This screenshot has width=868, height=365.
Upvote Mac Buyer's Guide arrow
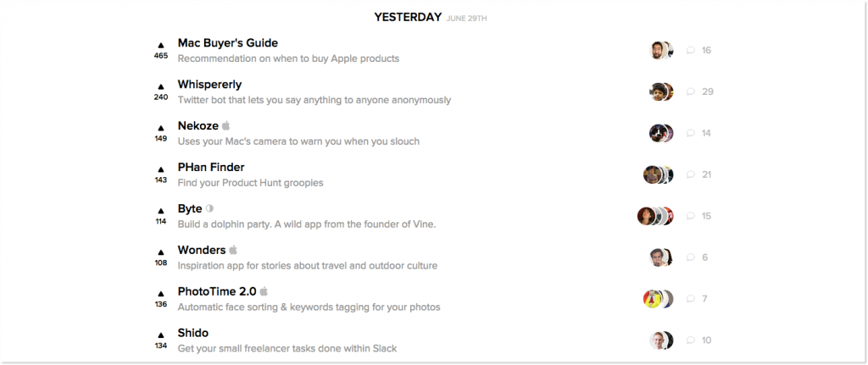click(x=161, y=46)
